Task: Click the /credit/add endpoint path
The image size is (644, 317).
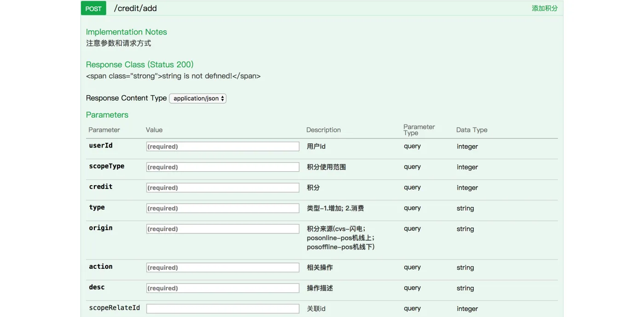Action: click(x=135, y=8)
